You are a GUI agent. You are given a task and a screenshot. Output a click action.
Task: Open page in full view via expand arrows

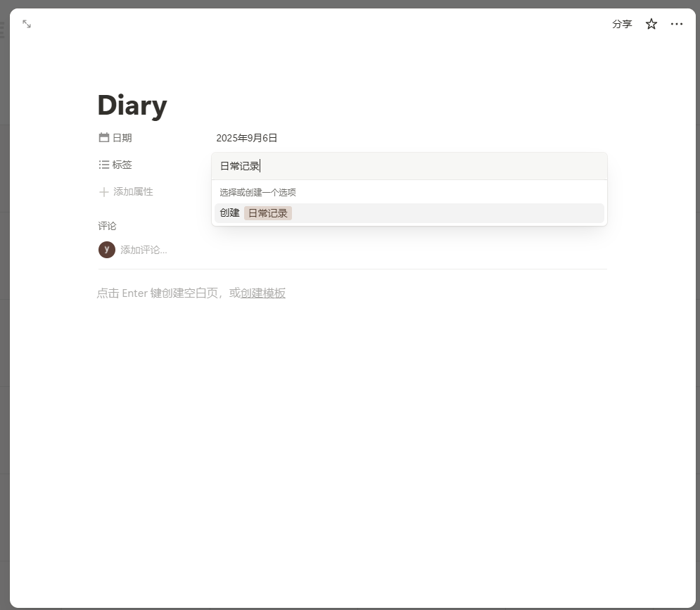[x=27, y=24]
